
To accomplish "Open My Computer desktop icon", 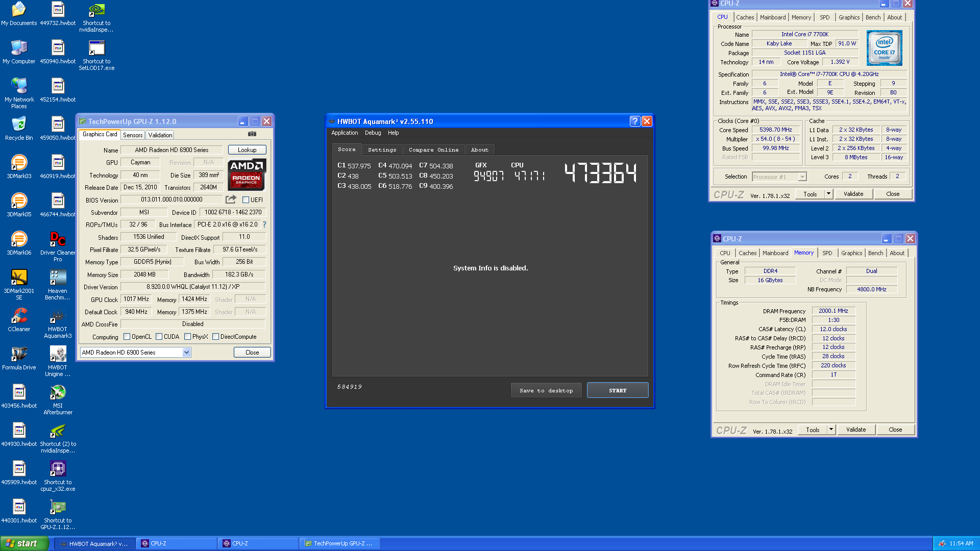I will pyautogui.click(x=19, y=52).
